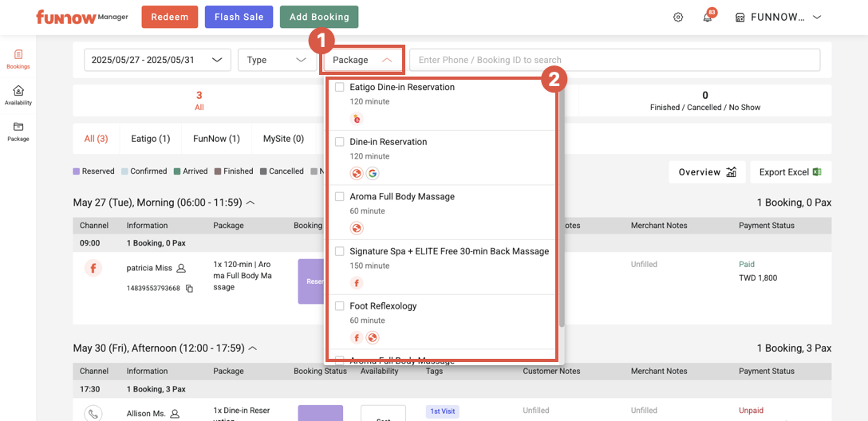The height and width of the screenshot is (421, 868).
Task: Click the Add Booking button
Action: click(319, 17)
